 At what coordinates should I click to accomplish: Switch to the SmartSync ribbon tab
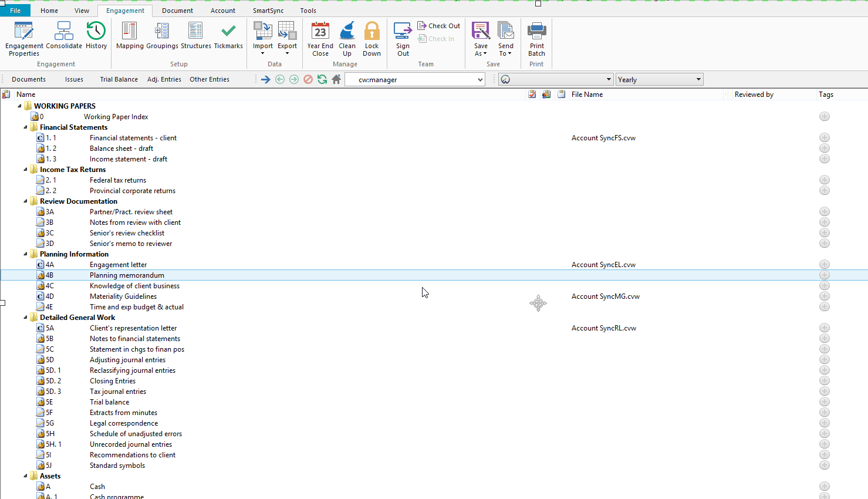coord(268,11)
